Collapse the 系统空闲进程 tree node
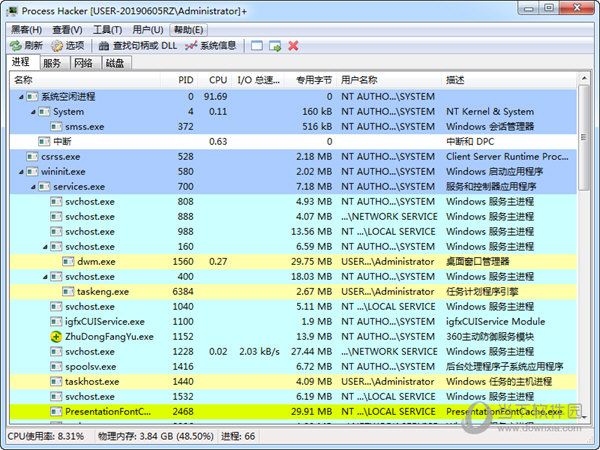Image resolution: width=600 pixels, height=450 pixels. (21, 97)
